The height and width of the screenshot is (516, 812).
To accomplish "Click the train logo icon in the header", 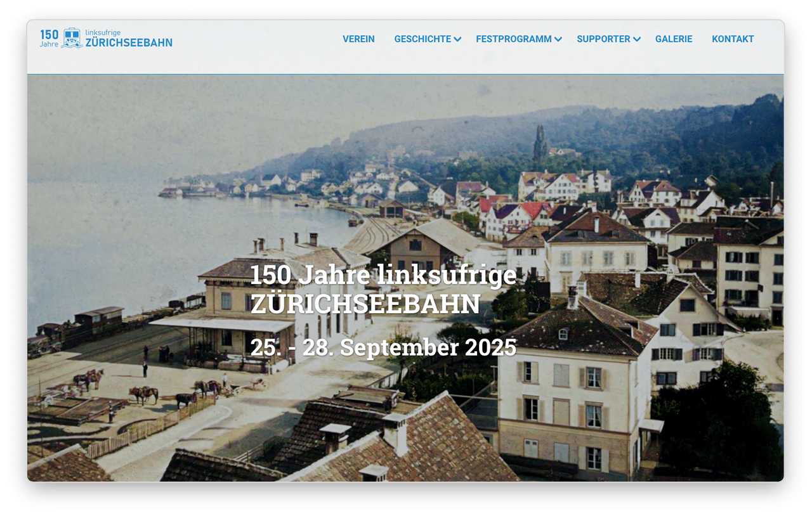I will (x=72, y=38).
